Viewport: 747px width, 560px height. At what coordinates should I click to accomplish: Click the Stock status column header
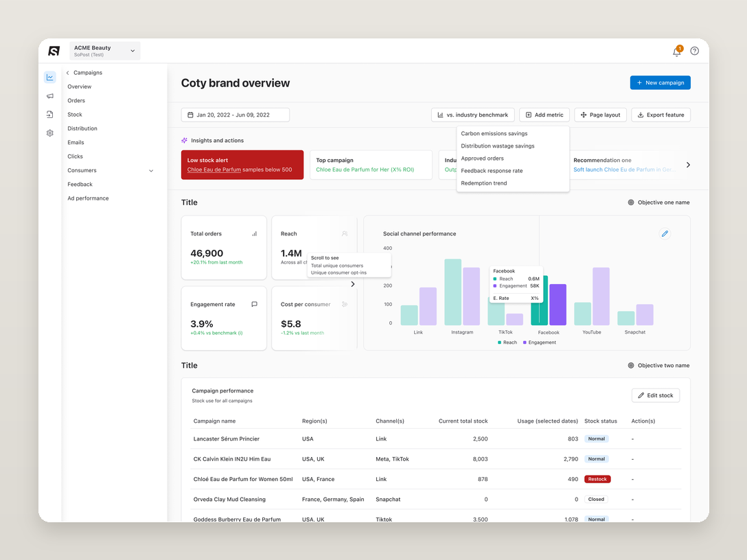tap(600, 421)
